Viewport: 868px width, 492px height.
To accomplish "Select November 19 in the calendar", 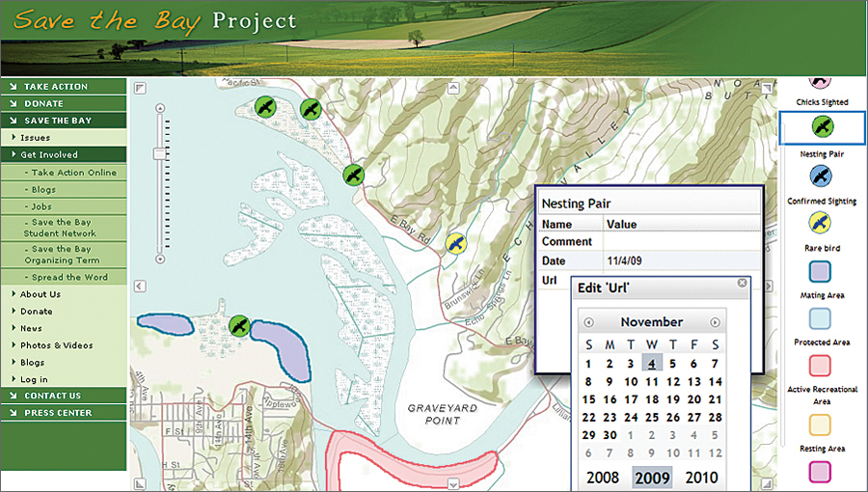I will tap(673, 399).
